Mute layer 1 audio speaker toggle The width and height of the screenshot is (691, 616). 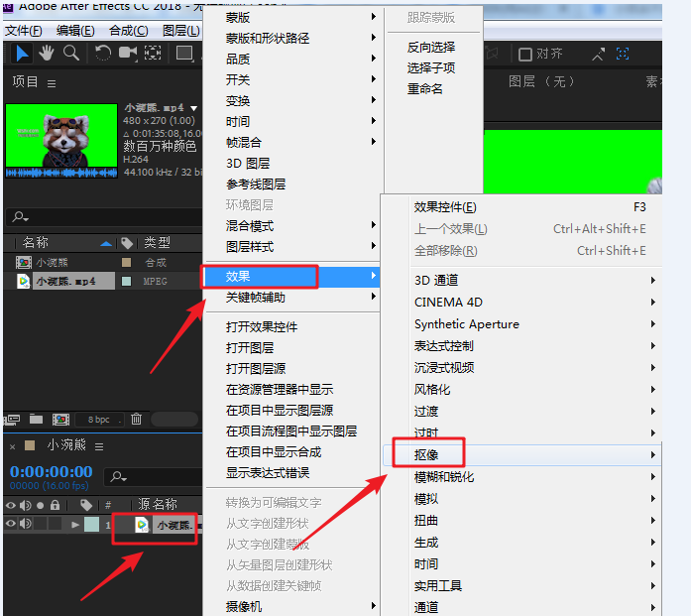tap(26, 524)
